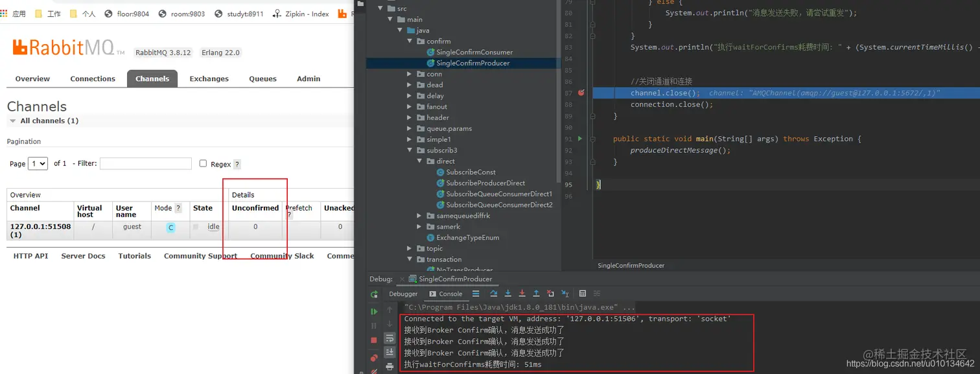Open the Tutorials footer link

(134, 256)
